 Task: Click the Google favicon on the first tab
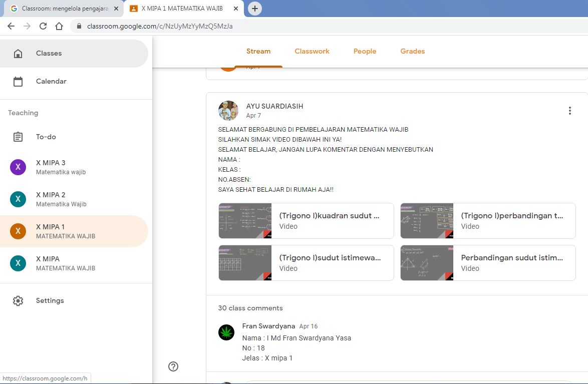click(14, 8)
